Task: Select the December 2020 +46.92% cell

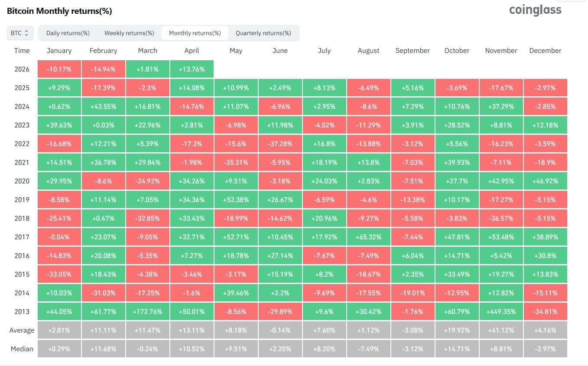Action: click(x=545, y=181)
